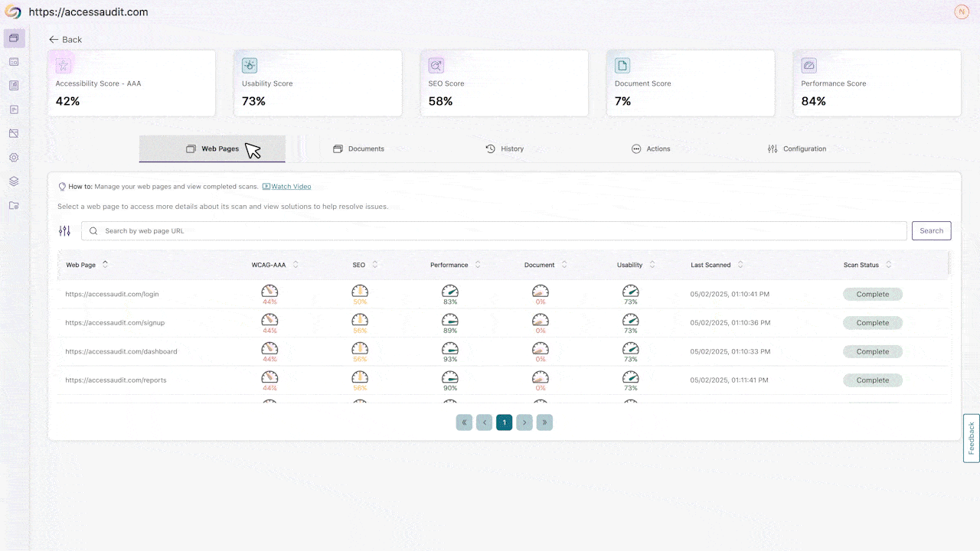This screenshot has height=551, width=980.
Task: Open the Watch Video link
Action: [290, 186]
